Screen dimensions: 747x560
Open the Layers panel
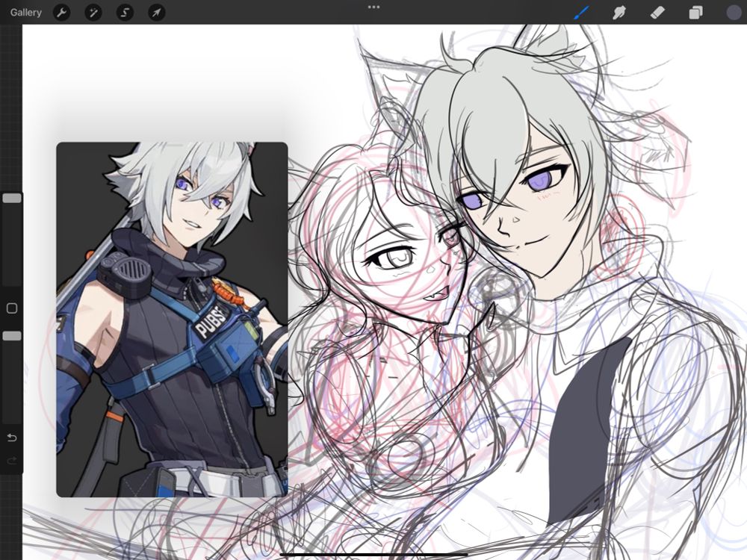(x=695, y=13)
